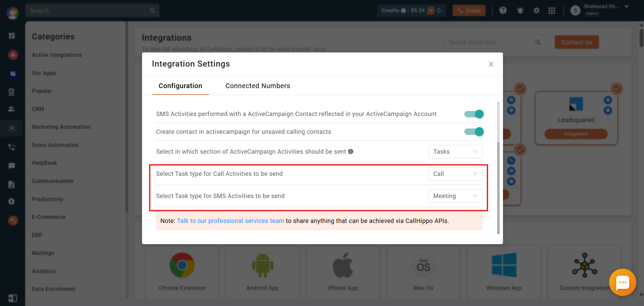This screenshot has height=306, width=644.
Task: Open the Custom Integration card
Action: tap(585, 272)
